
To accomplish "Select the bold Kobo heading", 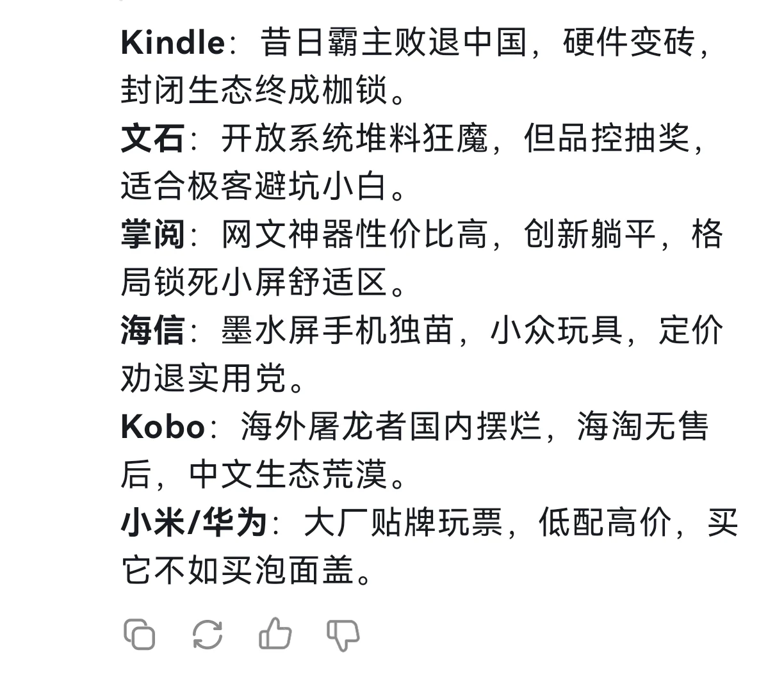I will pos(163,426).
